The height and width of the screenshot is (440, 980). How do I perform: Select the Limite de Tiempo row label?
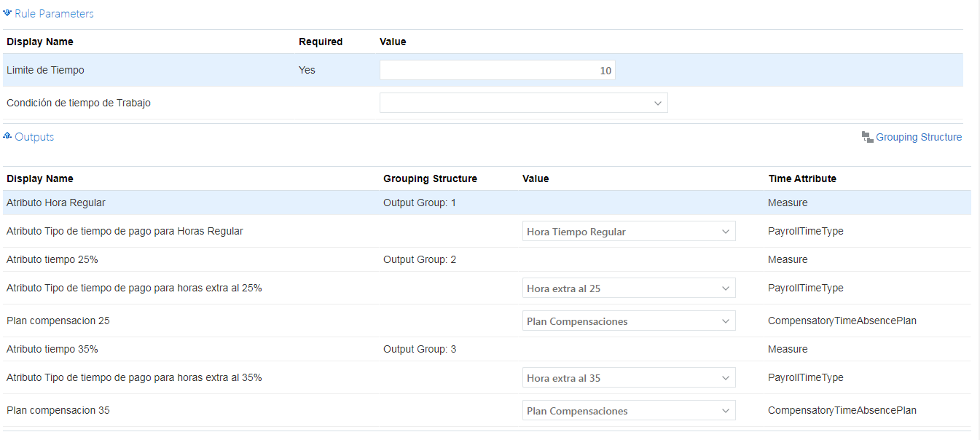(45, 70)
